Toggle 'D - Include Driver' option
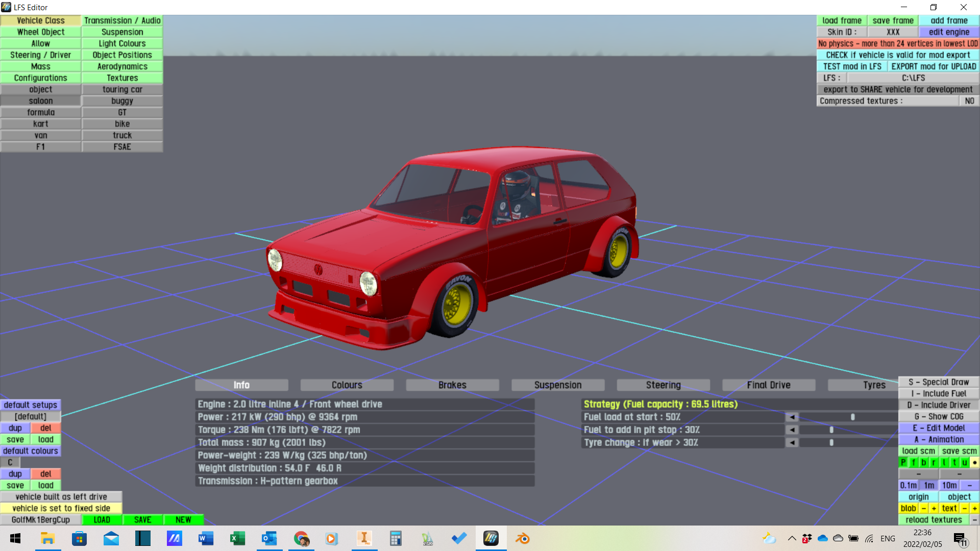 (939, 405)
